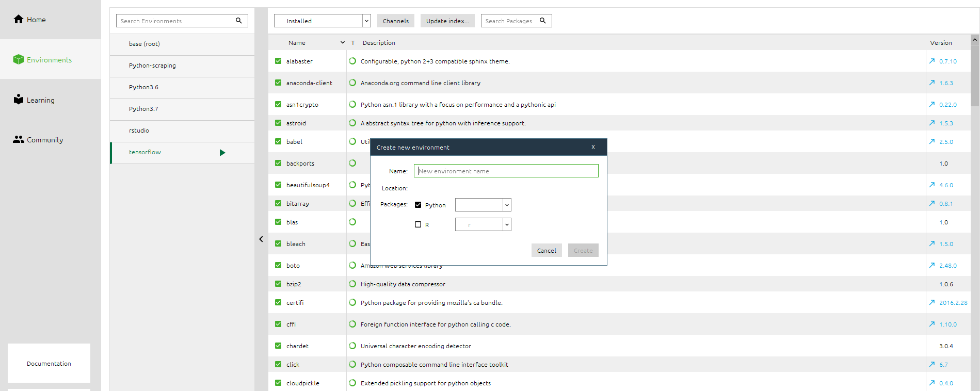980x391 pixels.
Task: Click the status circle icon for astroid
Action: (352, 123)
